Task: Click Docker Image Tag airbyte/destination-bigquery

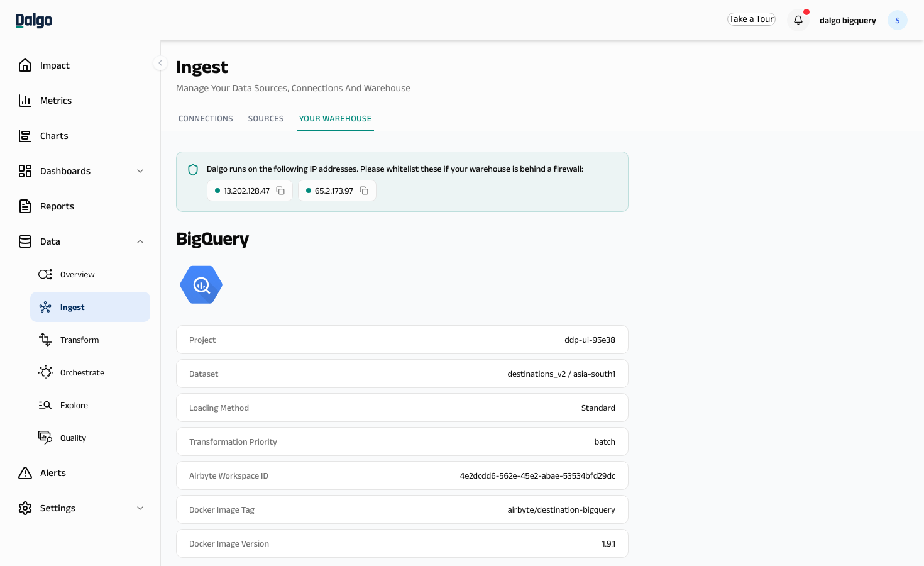Action: pos(561,510)
